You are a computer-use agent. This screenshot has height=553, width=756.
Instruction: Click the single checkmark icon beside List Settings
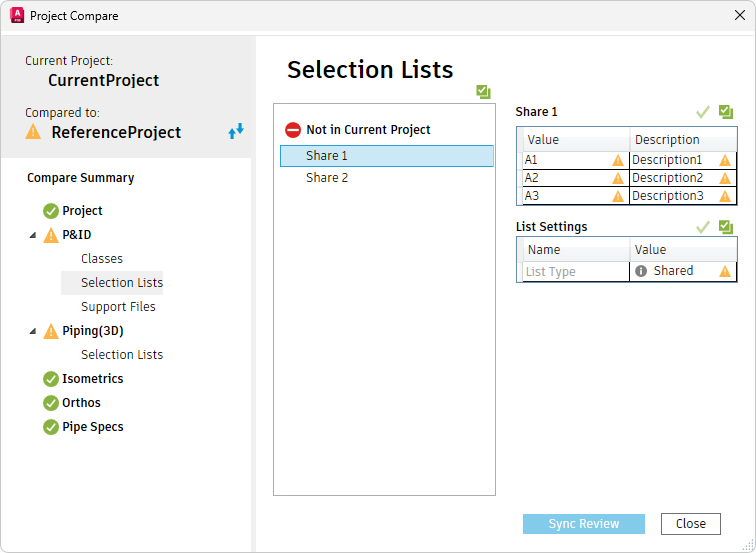click(x=703, y=227)
